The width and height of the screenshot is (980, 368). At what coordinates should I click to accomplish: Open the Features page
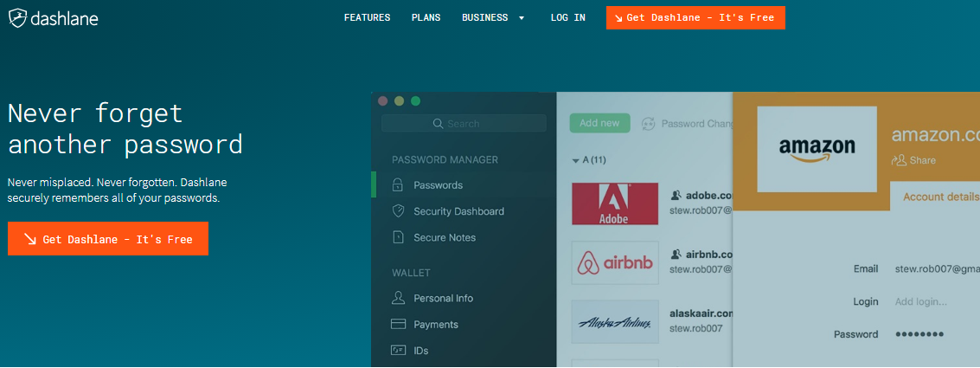coord(367,17)
